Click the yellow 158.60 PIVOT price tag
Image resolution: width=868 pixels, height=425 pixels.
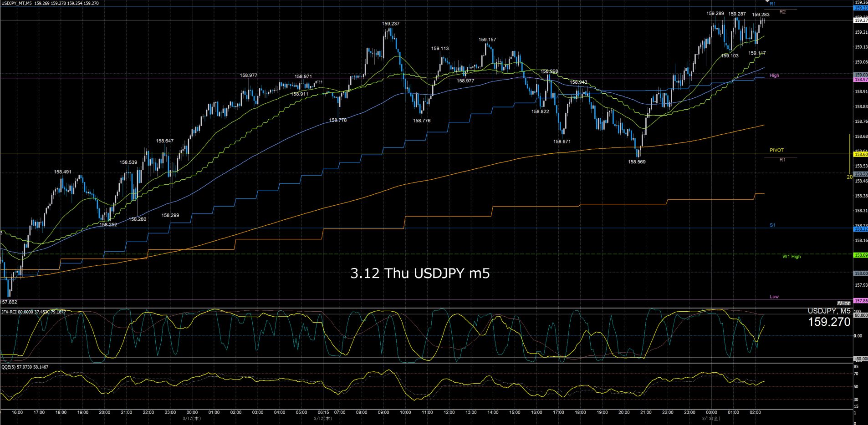coord(860,155)
